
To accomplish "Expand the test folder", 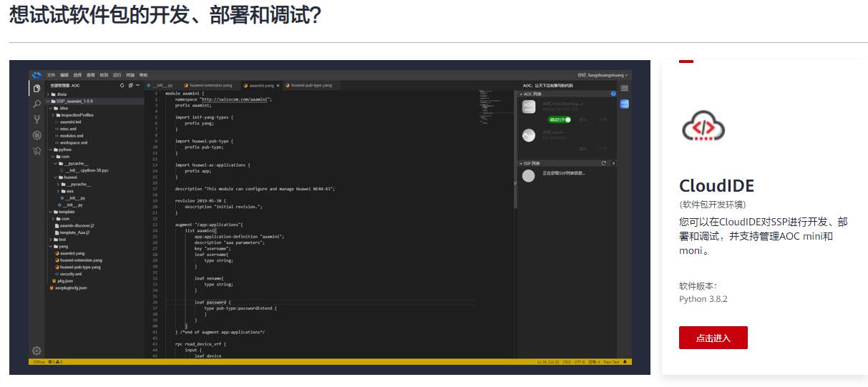I will 51,240.
